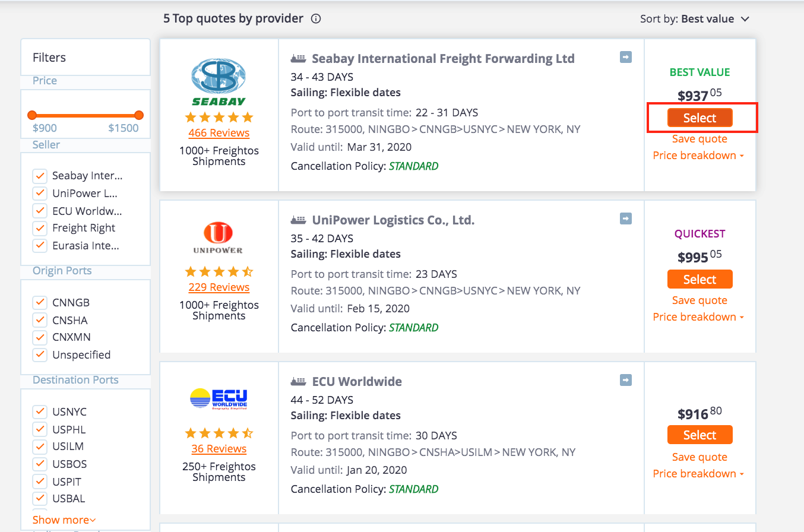Open the 229 Reviews link

219,287
